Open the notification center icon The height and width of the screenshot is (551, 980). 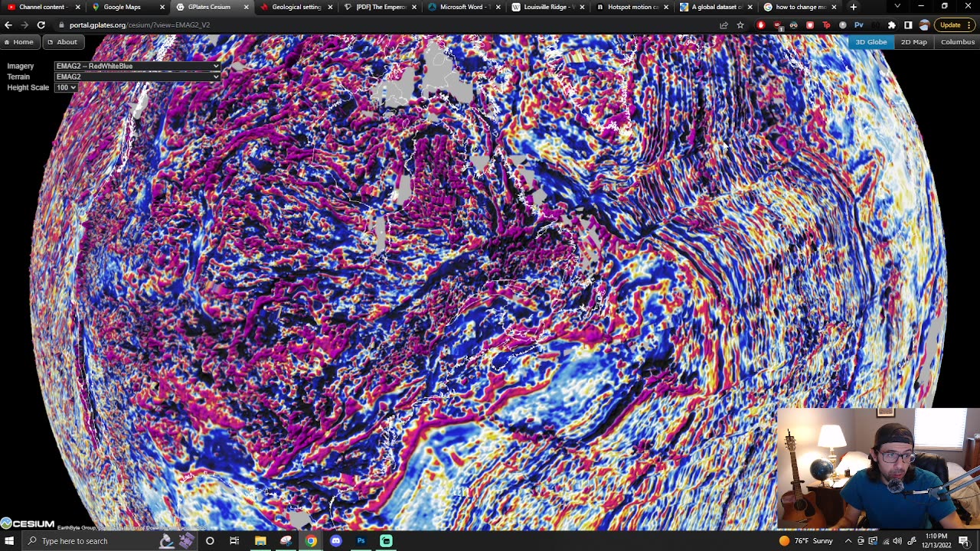[x=964, y=541]
